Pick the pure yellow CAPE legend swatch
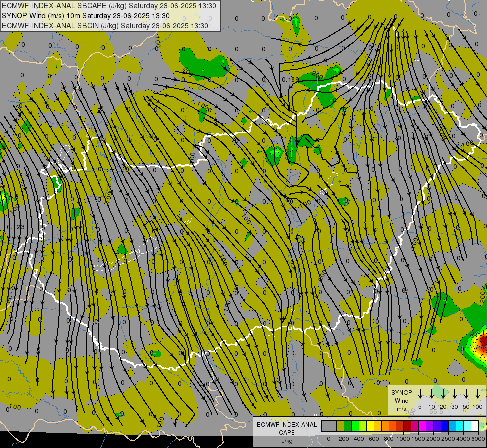Image resolution: width=487 pixels, height=448 pixels. (x=370, y=426)
